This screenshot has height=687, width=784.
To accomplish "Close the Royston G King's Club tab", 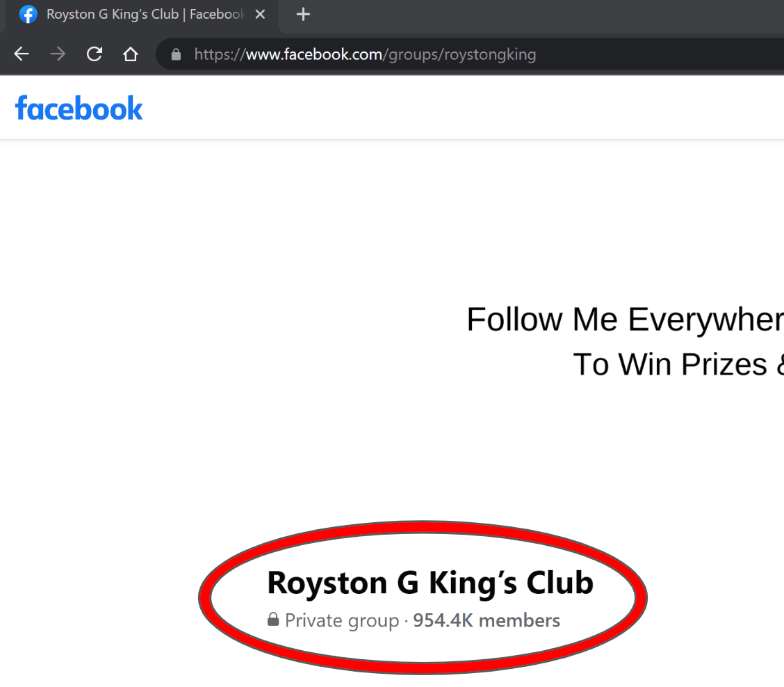I will tap(260, 15).
